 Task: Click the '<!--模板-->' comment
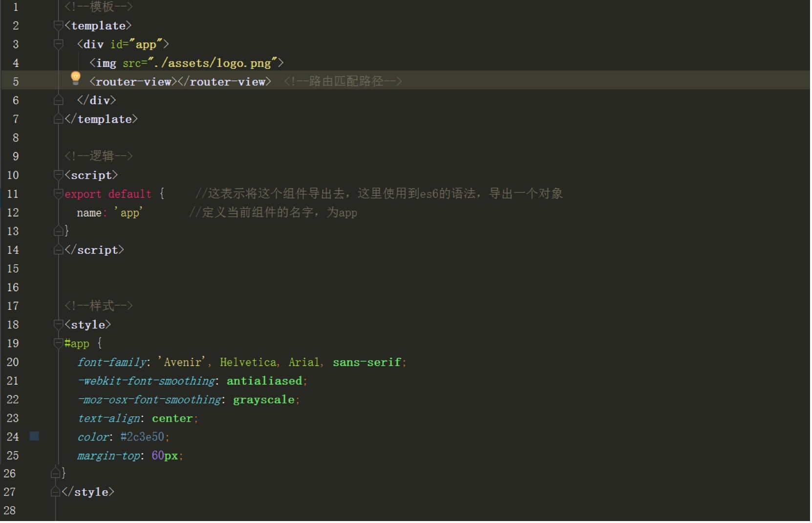click(x=99, y=6)
